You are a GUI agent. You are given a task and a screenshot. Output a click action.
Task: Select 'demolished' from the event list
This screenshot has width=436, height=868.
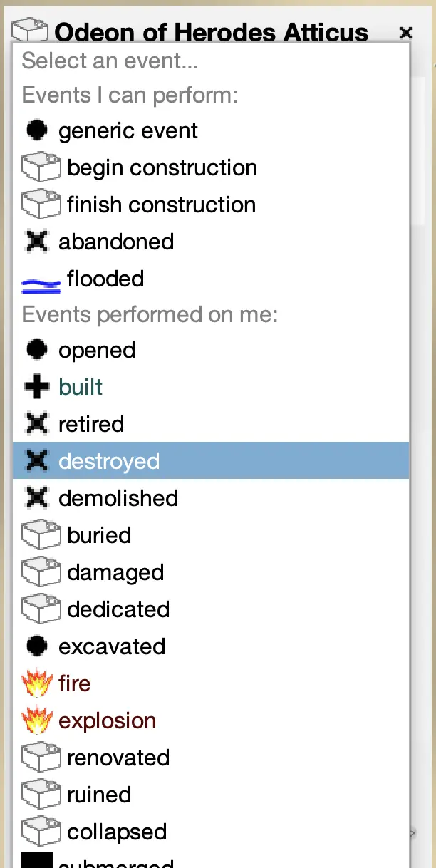[x=118, y=499]
